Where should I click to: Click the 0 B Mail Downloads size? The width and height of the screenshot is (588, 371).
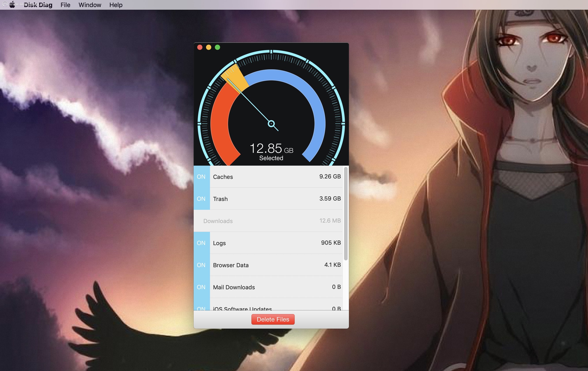pyautogui.click(x=336, y=287)
